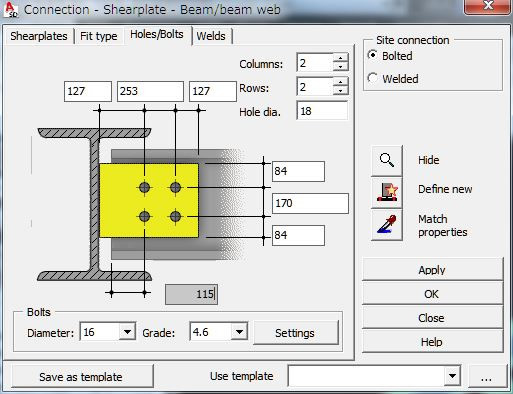Switch to the Welds tab
Screen dimensions: 513x394
coord(211,36)
